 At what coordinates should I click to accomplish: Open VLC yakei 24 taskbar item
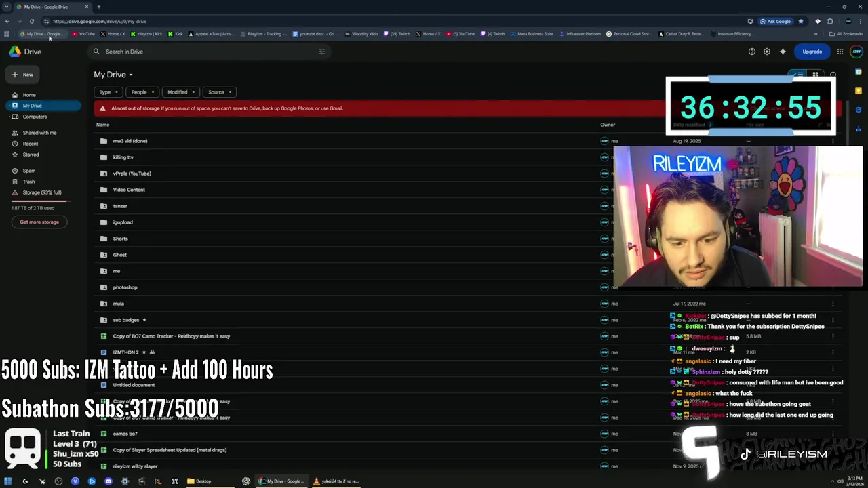336,481
